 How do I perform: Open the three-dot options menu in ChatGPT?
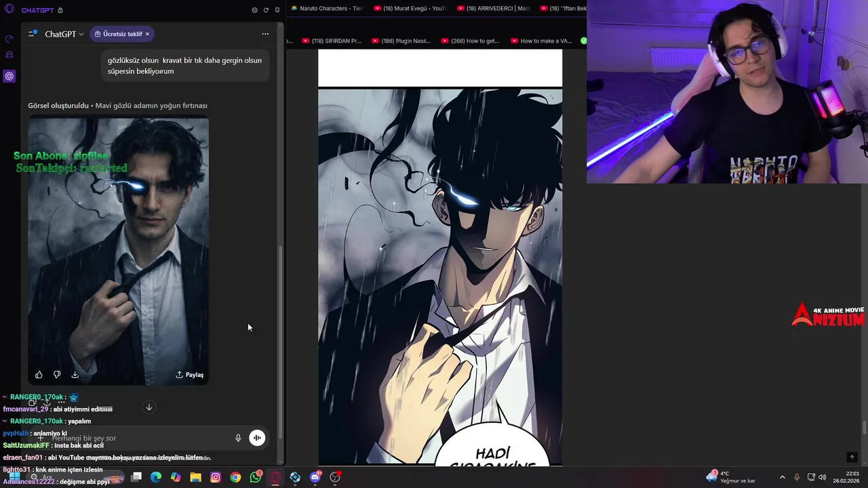tap(265, 34)
